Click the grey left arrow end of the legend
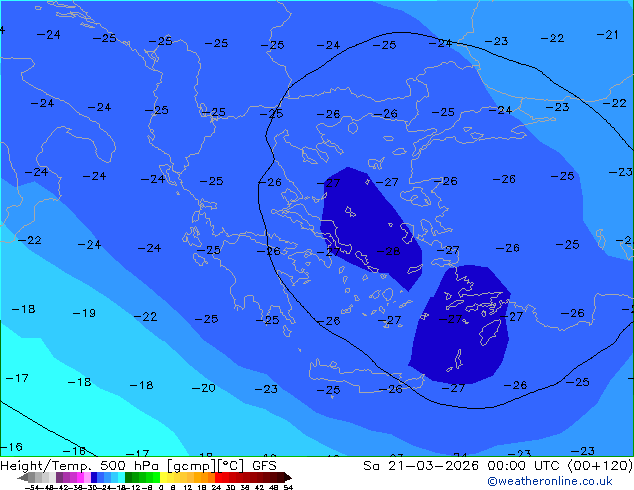This screenshot has width=634, height=490. pos(23,477)
